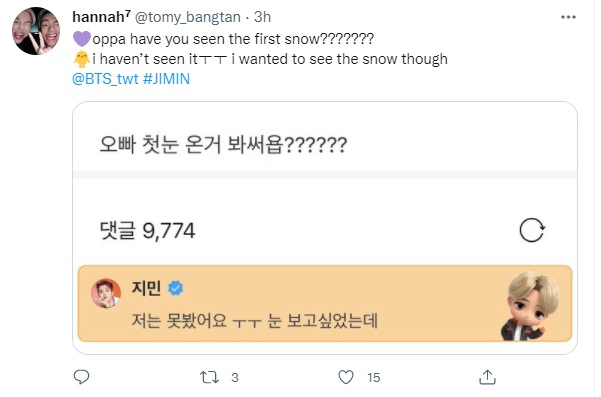The height and width of the screenshot is (397, 601).
Task: Open the share tweet icon
Action: [487, 377]
